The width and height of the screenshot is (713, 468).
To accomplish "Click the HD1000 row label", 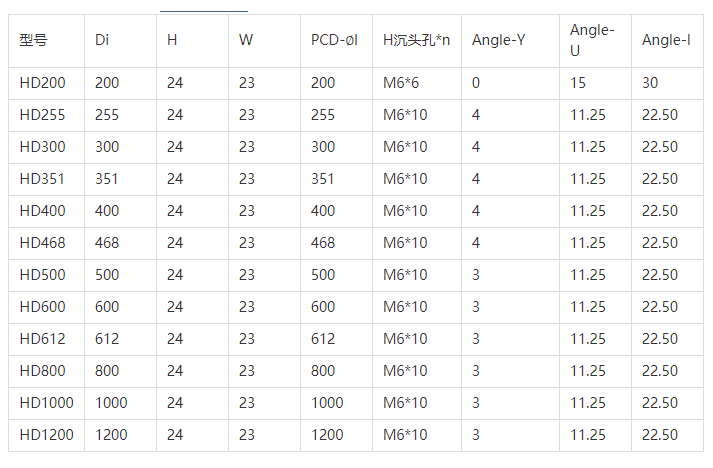I will [46, 403].
